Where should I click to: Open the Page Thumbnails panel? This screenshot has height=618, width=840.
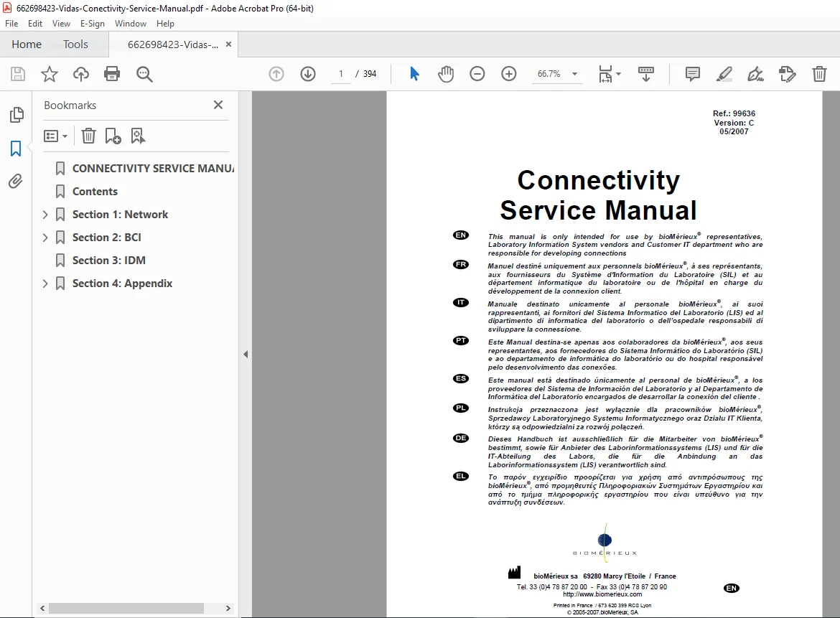[x=17, y=115]
